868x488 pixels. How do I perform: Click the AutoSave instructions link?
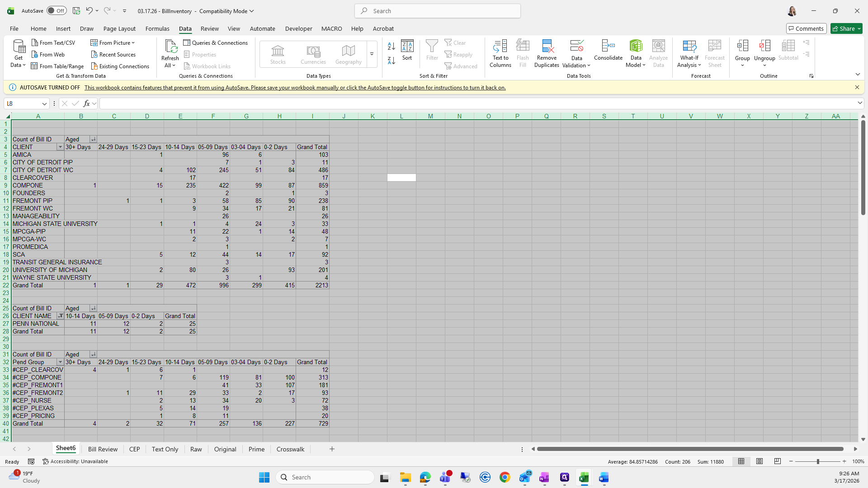tap(295, 88)
